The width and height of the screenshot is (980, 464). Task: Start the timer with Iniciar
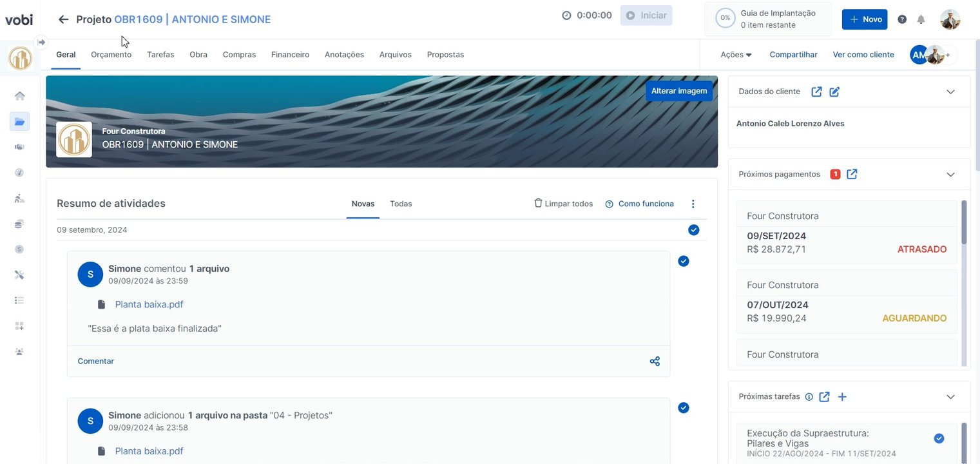(x=646, y=15)
